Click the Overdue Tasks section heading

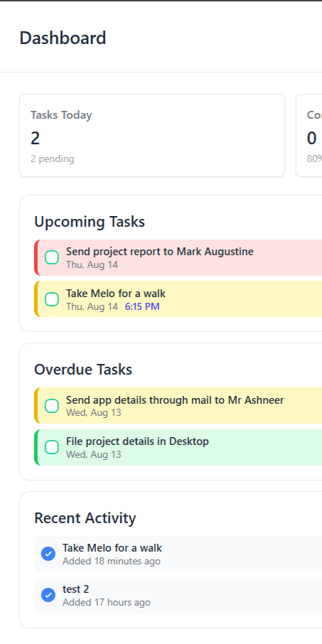point(83,370)
